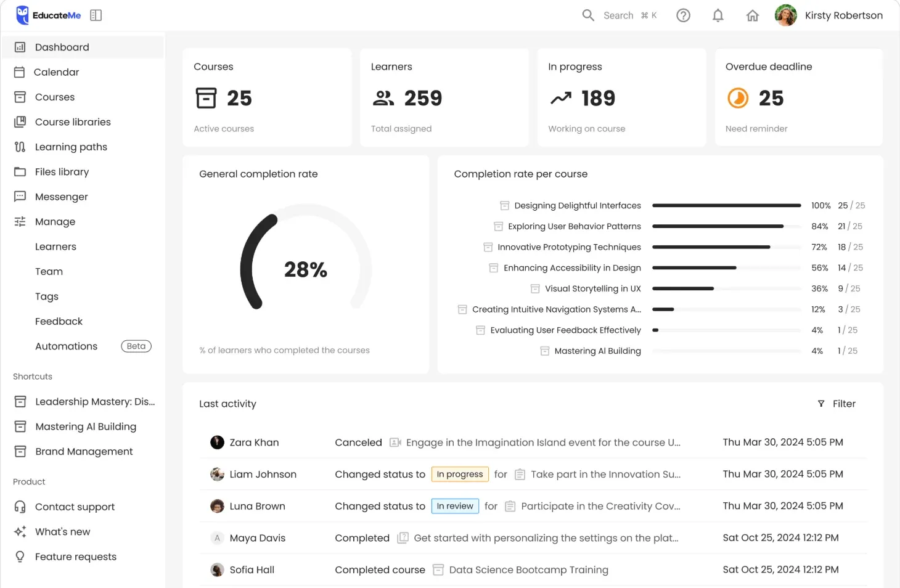The image size is (900, 588).
Task: Open Kirsty Robertson profile menu
Action: 829,15
